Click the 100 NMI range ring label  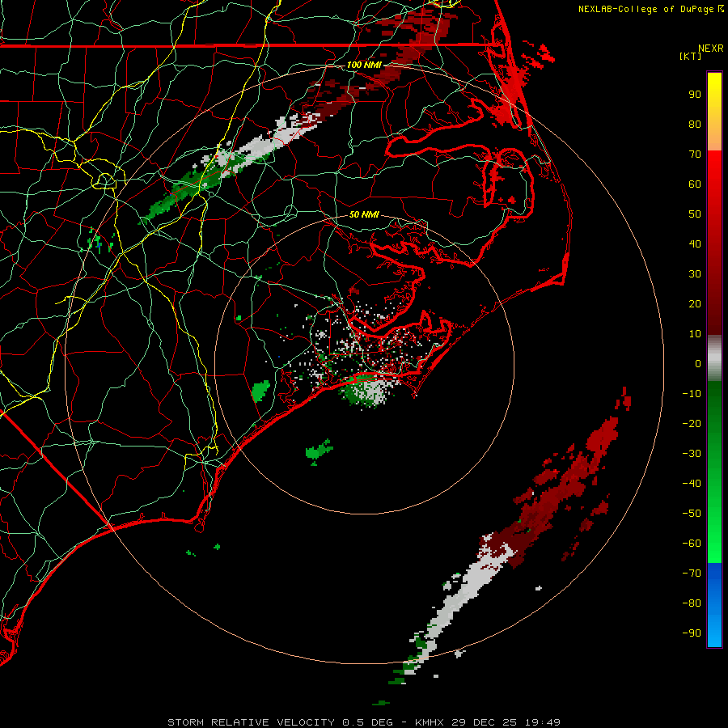[363, 65]
